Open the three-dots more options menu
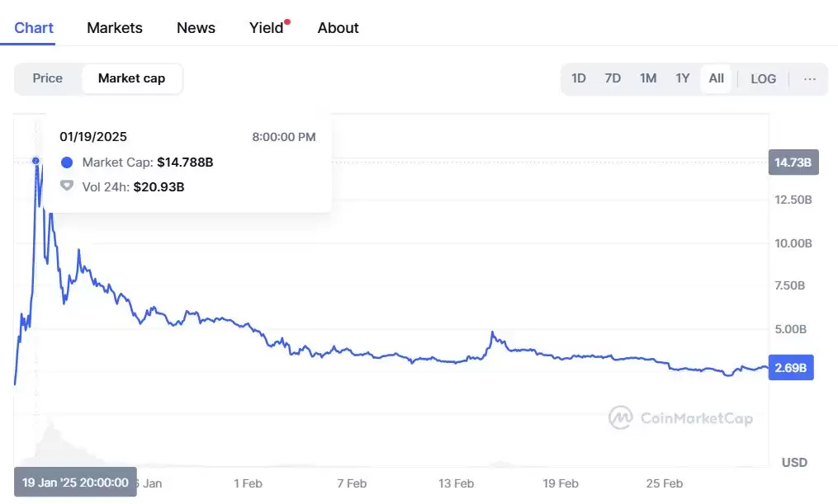Image resolution: width=838 pixels, height=504 pixels. pos(810,79)
